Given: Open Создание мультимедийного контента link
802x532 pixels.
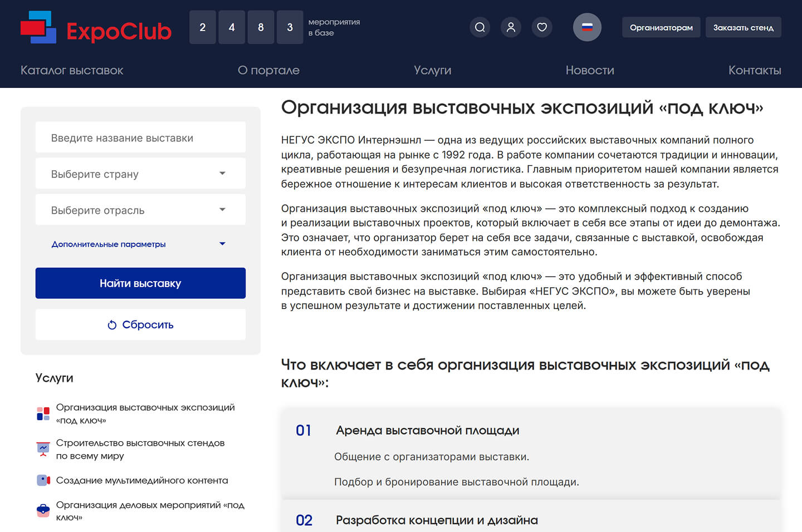Looking at the screenshot, I should click(x=142, y=480).
